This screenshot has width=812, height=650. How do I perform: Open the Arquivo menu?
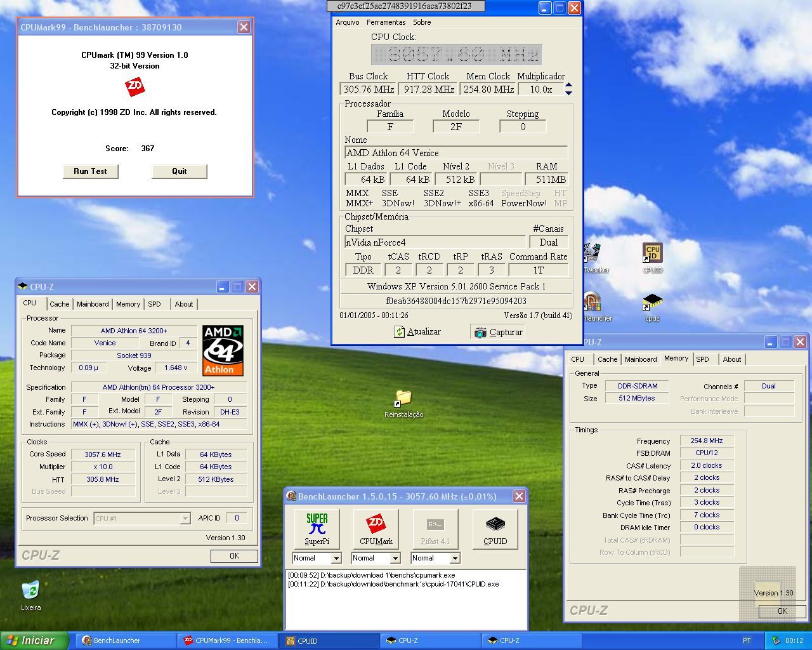(347, 22)
